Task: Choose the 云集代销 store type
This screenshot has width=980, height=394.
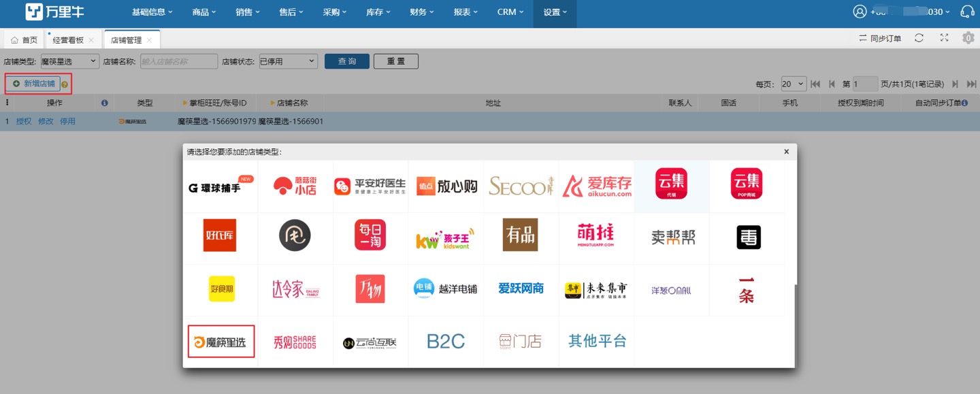Action: coord(671,184)
